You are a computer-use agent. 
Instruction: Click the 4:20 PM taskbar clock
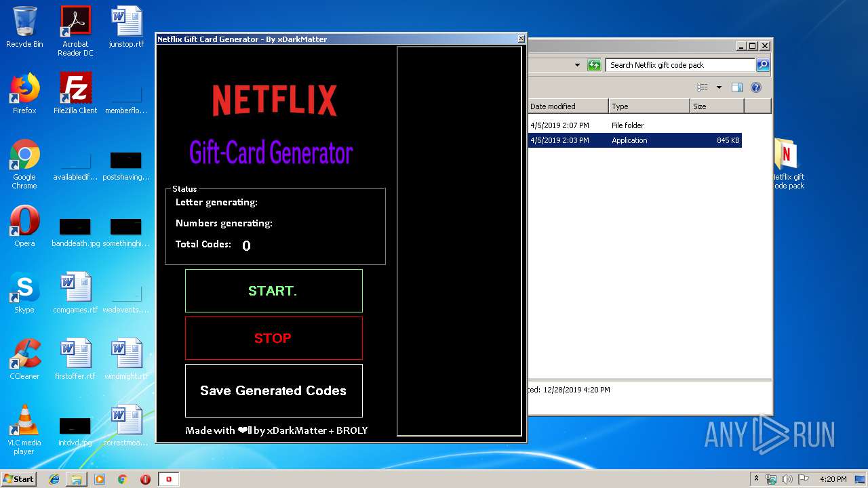[x=833, y=479]
